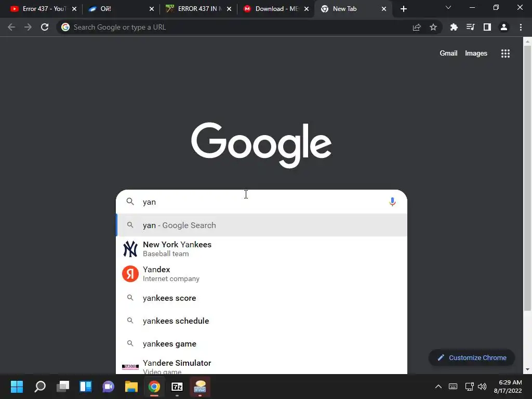Select the Yandex logo suggestion
The image size is (532, 399).
coord(130,273)
